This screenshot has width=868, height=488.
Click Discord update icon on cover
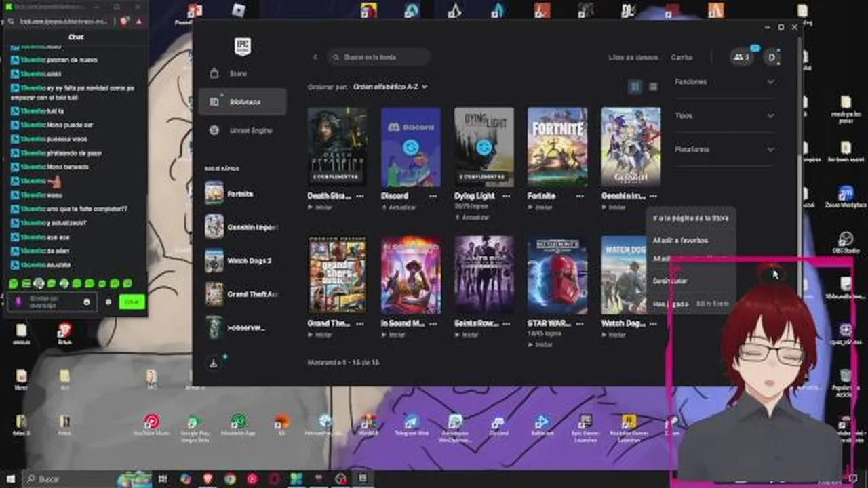pos(410,146)
